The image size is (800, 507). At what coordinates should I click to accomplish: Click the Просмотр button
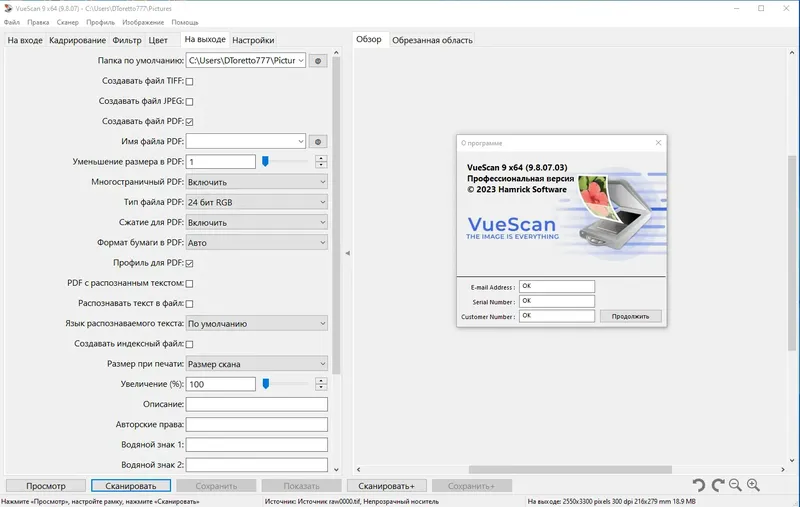point(46,486)
